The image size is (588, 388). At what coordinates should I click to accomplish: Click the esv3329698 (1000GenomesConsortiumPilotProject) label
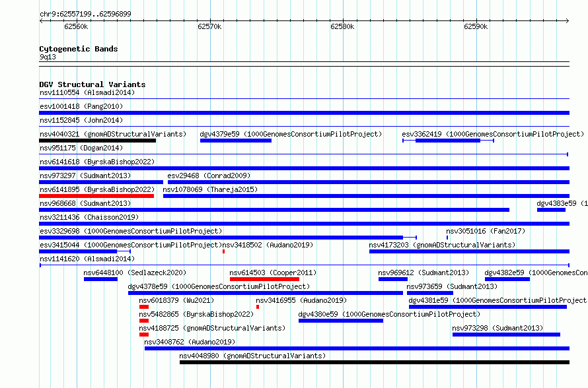coord(131,231)
